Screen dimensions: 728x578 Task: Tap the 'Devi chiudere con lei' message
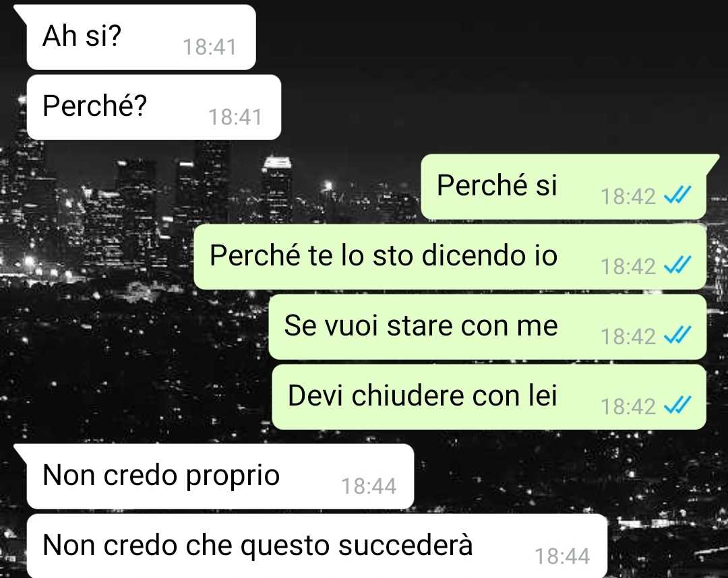pos(489,397)
